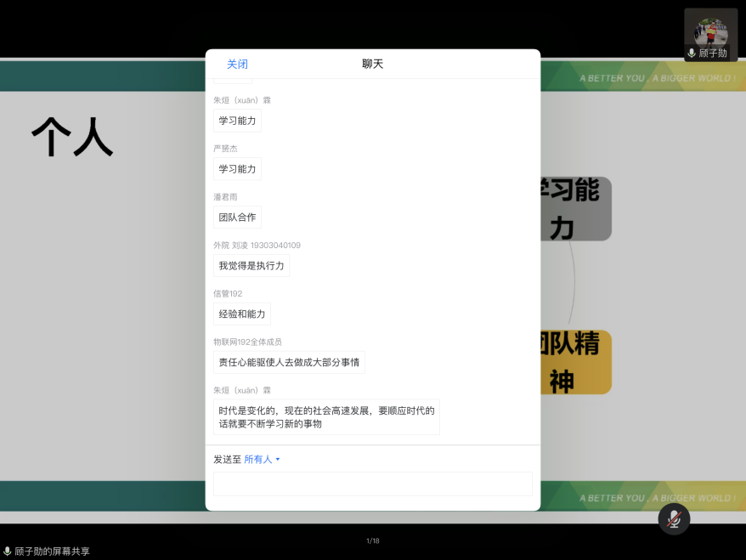Select 潘君雨's message 团队合作

[x=236, y=217]
